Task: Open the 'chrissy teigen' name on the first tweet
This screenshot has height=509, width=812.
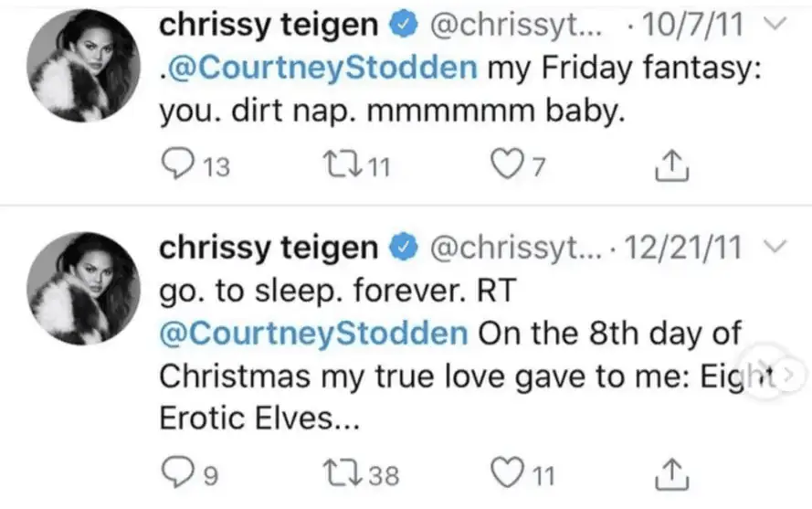Action: tap(267, 27)
